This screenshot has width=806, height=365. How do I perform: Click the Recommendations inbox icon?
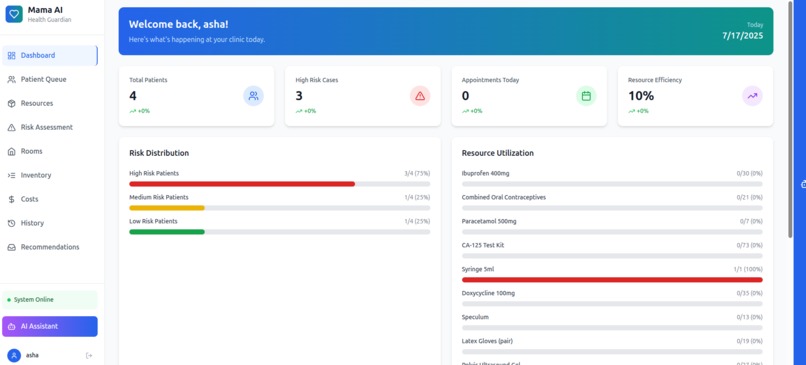11,247
